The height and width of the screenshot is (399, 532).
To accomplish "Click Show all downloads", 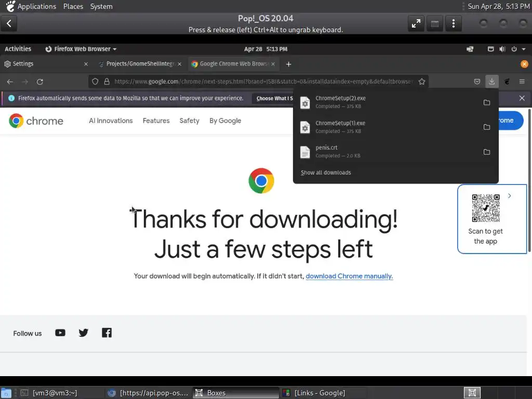I will pos(326,172).
